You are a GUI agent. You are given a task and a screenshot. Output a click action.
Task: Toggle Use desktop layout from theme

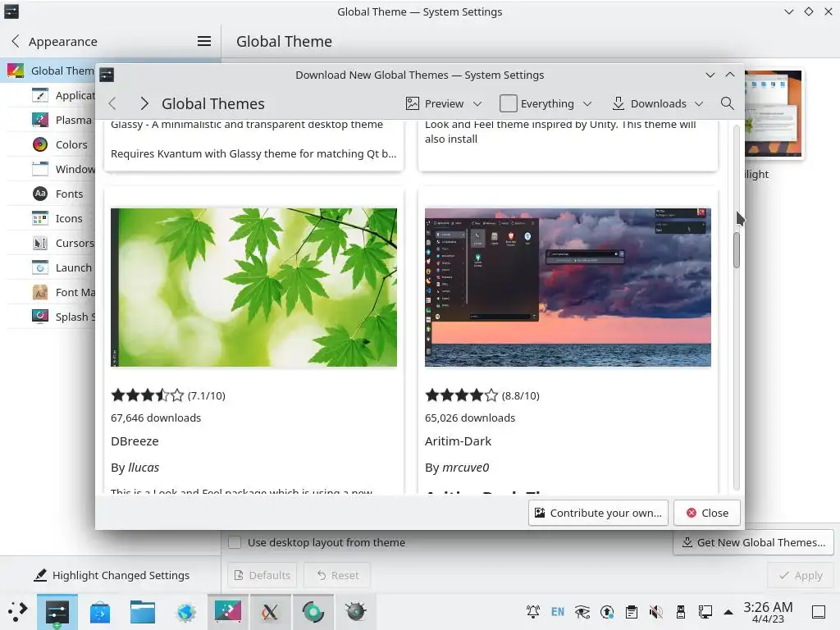pos(235,543)
